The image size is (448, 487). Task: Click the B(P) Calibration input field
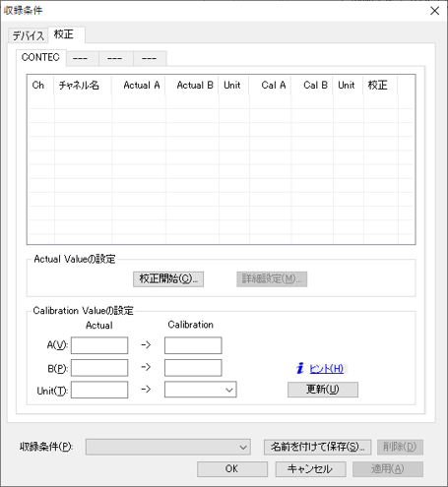tap(193, 368)
